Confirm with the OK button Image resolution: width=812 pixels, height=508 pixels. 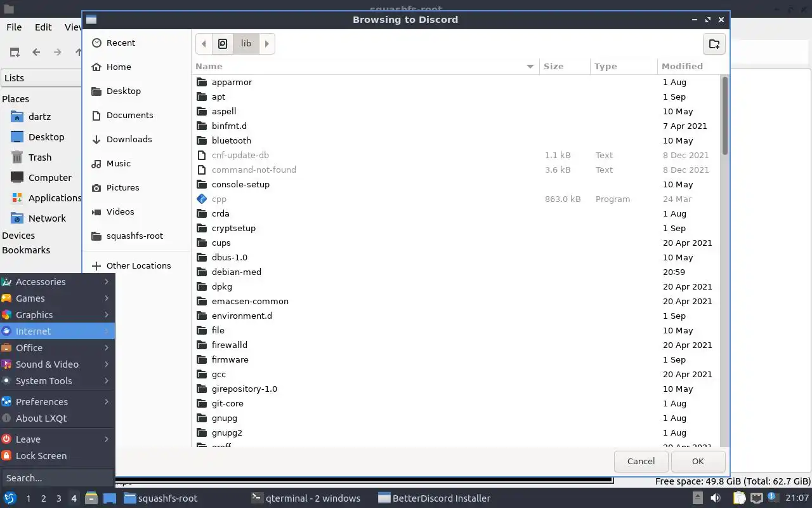point(698,462)
